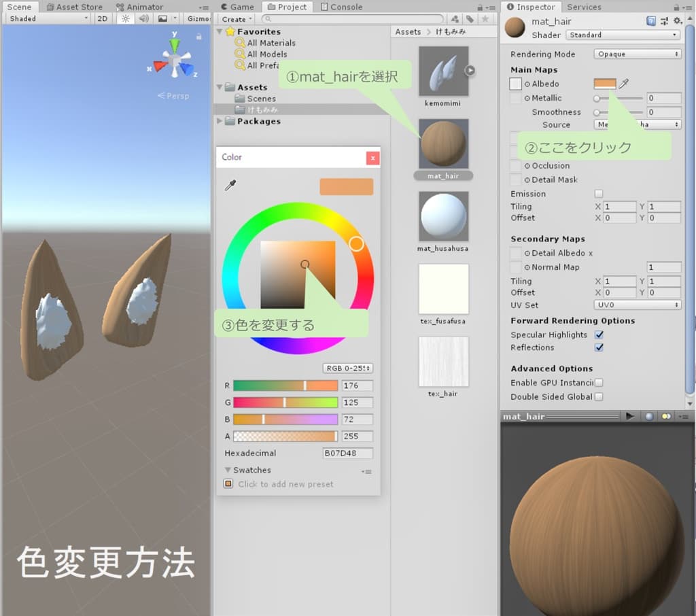Open the Rendering Mode dropdown set to Opaque
Screen dimensions: 696x616
coord(637,54)
